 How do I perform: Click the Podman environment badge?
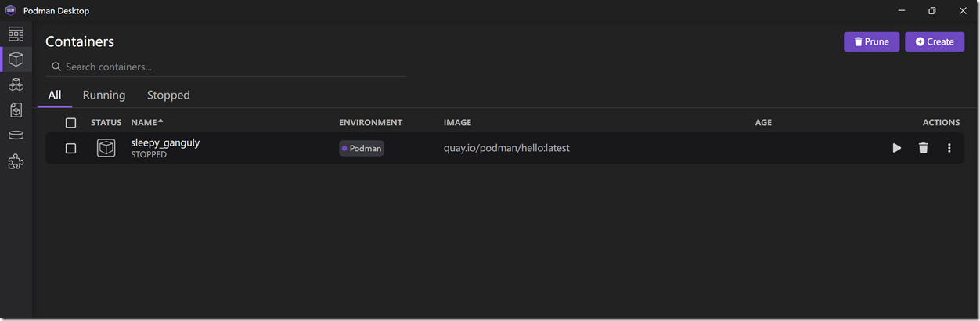(362, 148)
